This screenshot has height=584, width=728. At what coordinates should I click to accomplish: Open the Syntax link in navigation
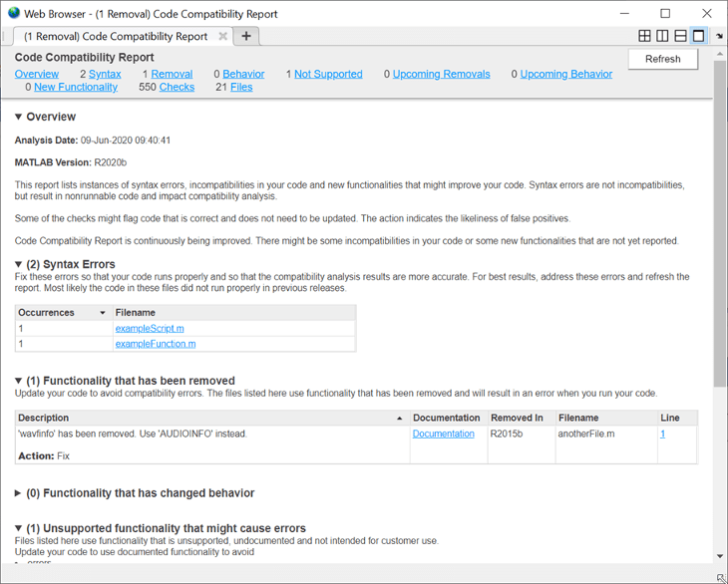pyautogui.click(x=105, y=74)
